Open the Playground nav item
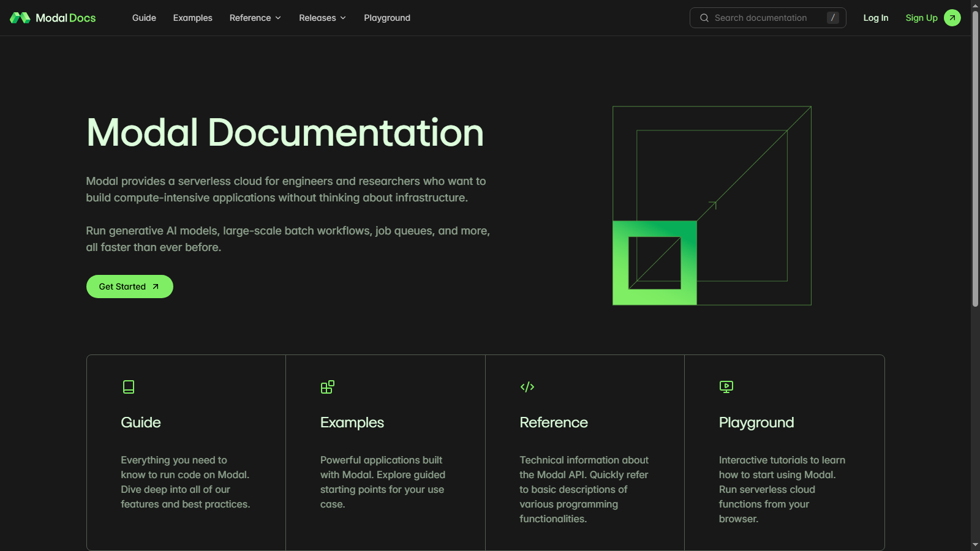 pos(387,18)
